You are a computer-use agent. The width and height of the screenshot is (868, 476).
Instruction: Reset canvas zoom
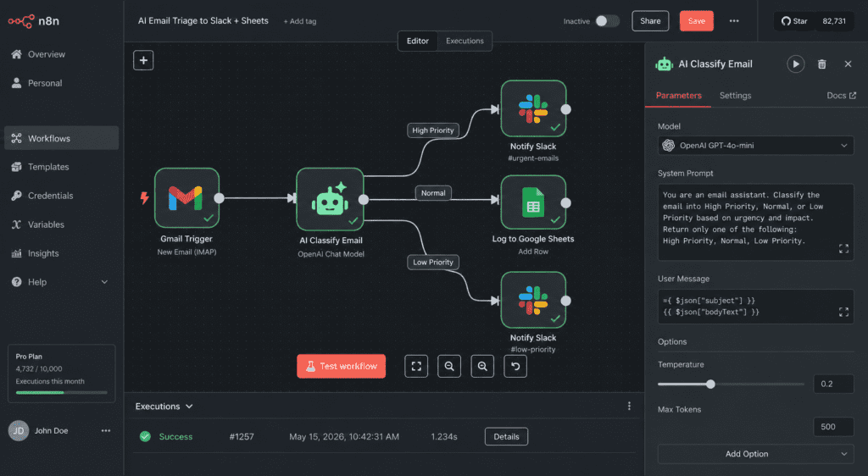[x=515, y=366]
